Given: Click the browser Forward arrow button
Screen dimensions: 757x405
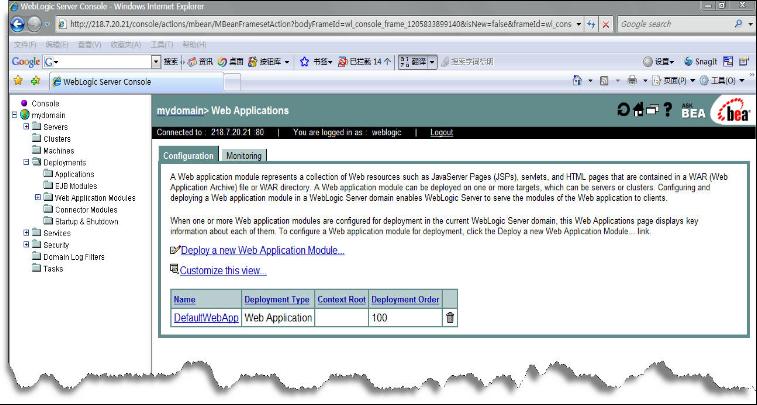Looking at the screenshot, I should pos(34,24).
